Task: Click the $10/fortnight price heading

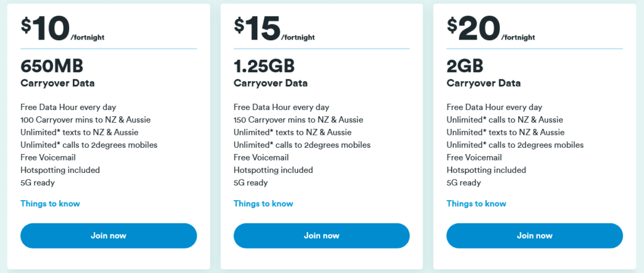Action: pyautogui.click(x=62, y=27)
